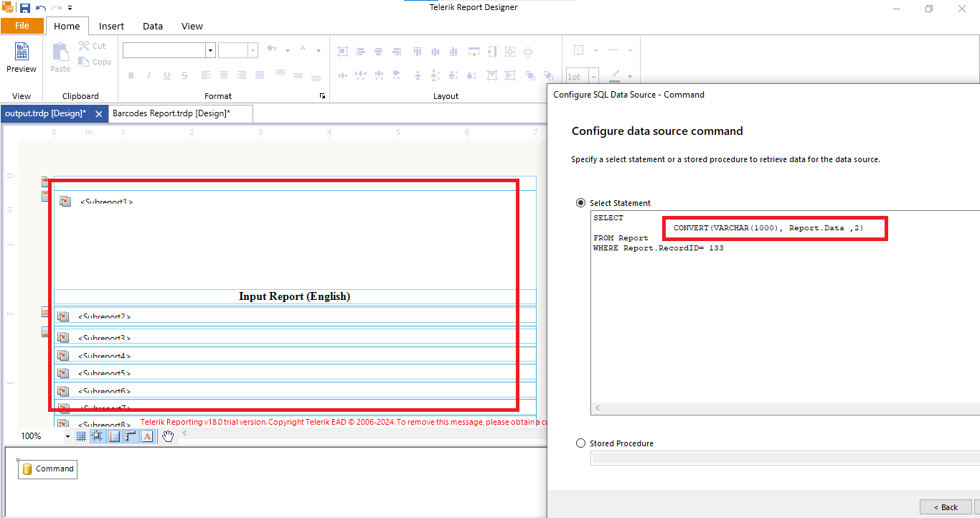Open the zoom level 100% dropdown
980x518 pixels.
coord(67,436)
